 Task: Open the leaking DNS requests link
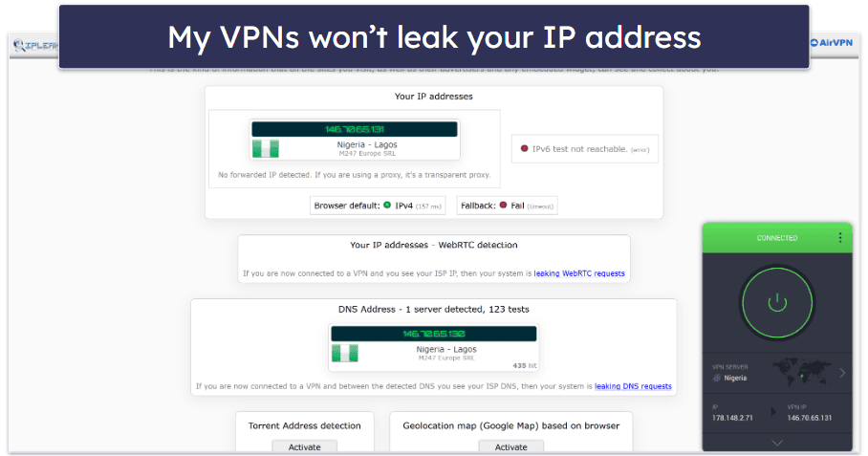tap(633, 386)
